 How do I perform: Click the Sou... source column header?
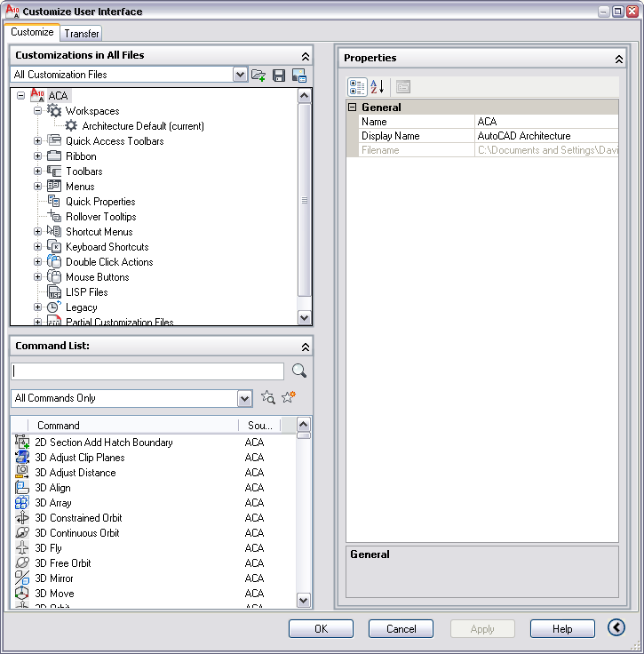point(259,426)
